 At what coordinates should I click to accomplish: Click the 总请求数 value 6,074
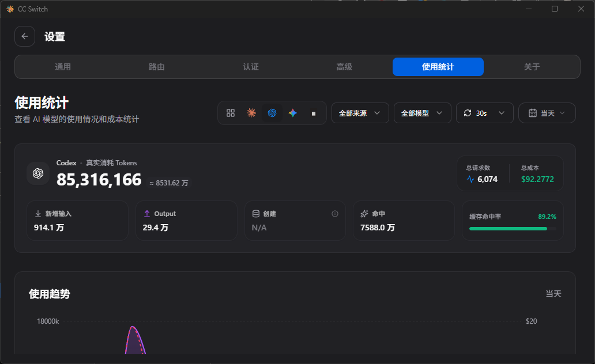487,179
